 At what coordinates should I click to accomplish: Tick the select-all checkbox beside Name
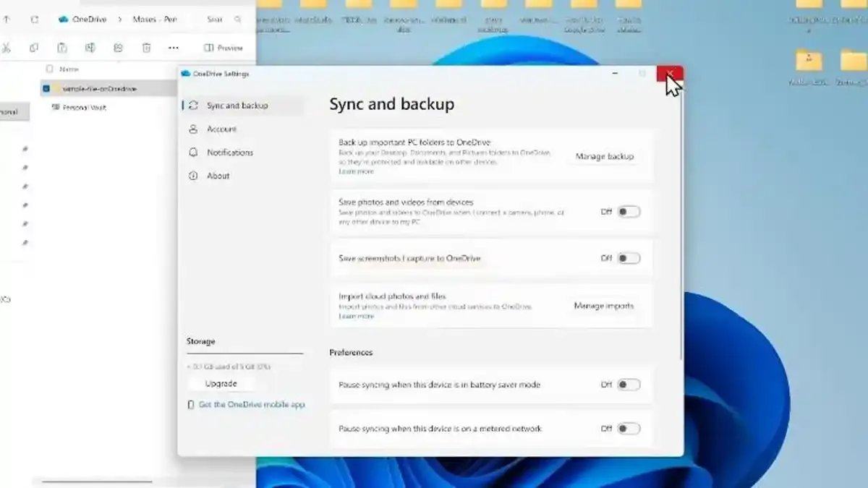tap(49, 69)
